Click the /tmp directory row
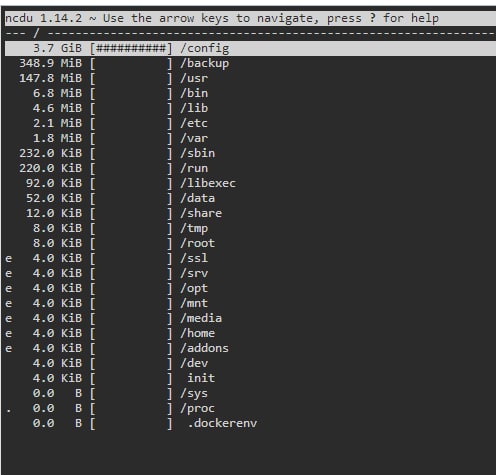 click(x=250, y=228)
